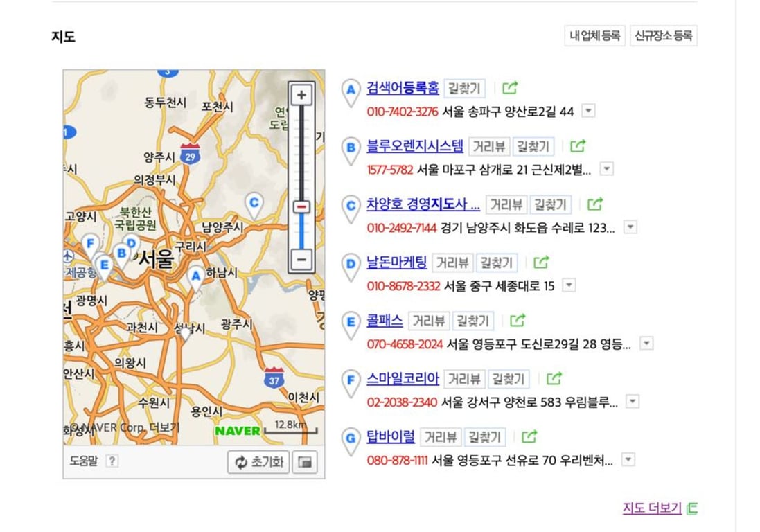Click phone number 010-7402-3276
The width and height of the screenshot is (760, 532).
(403, 112)
